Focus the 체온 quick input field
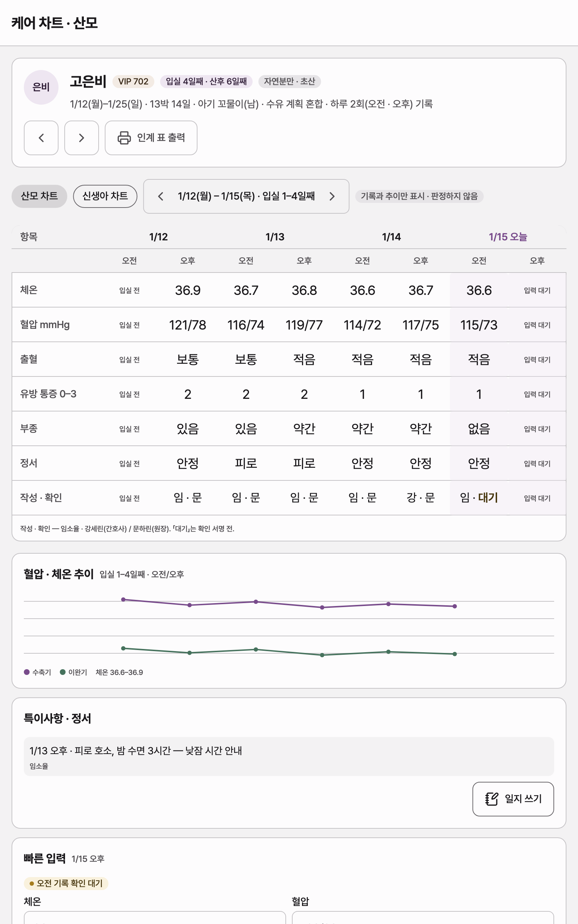Viewport: 578px width, 924px height. (x=155, y=918)
